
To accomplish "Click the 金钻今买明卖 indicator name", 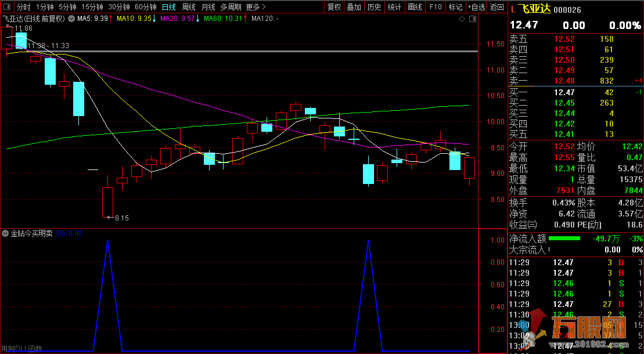I will click(x=31, y=233).
